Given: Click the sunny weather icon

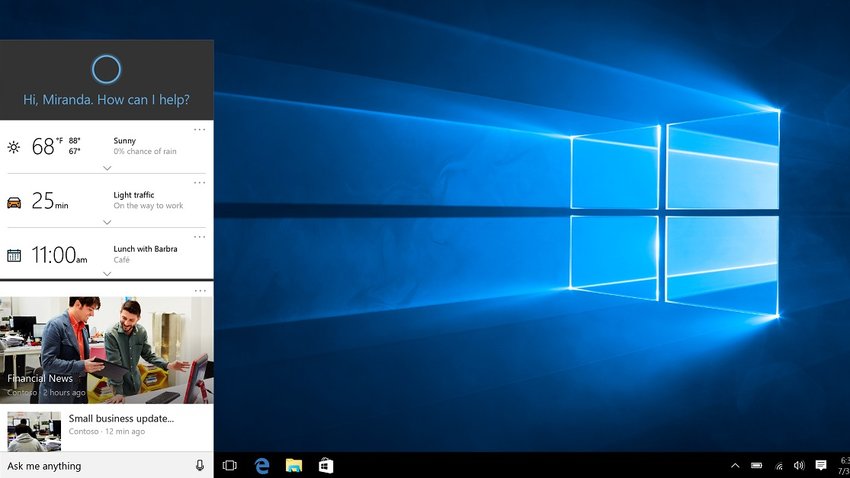Looking at the screenshot, I should pyautogui.click(x=14, y=147).
